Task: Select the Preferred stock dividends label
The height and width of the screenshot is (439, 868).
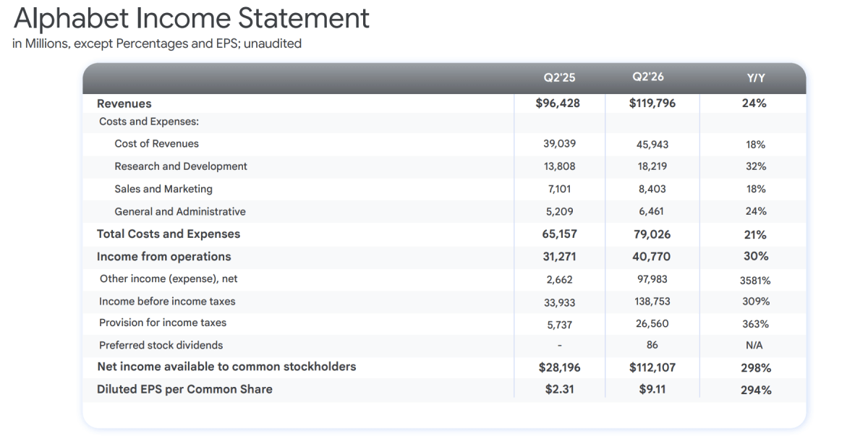Action: 161,345
